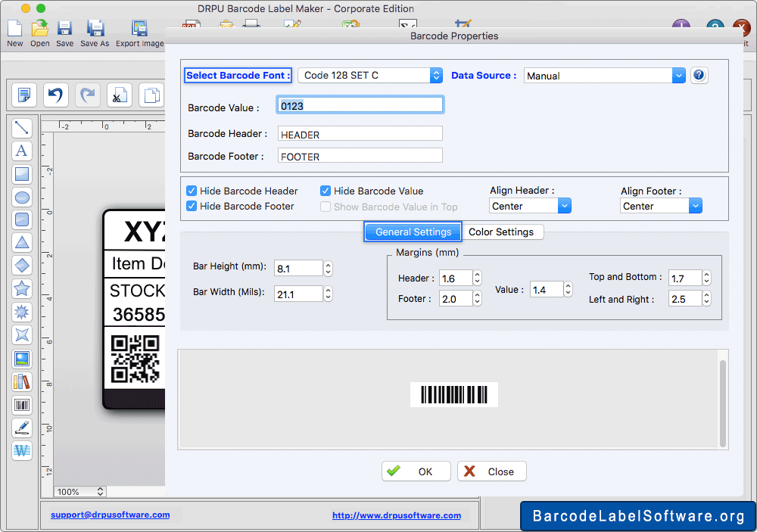Click the Undo arrow button
This screenshot has width=757, height=532.
(55, 95)
